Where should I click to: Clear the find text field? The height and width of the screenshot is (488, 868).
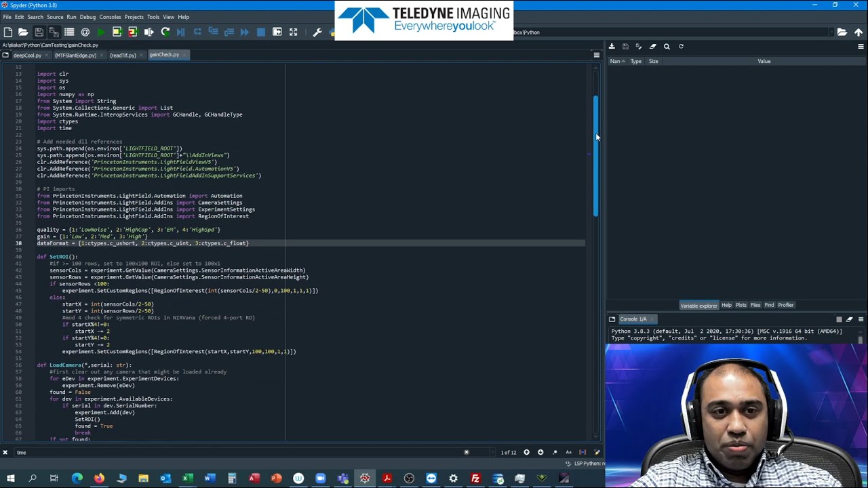click(x=466, y=452)
